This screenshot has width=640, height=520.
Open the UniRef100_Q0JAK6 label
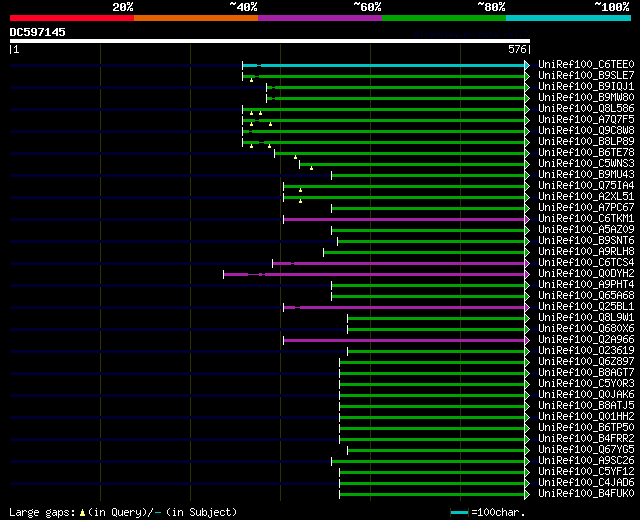pos(586,395)
